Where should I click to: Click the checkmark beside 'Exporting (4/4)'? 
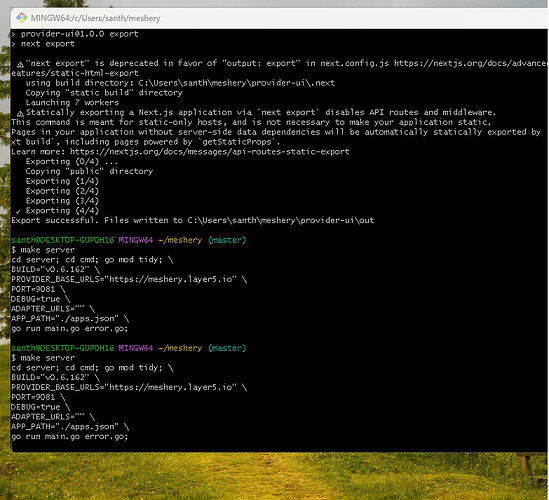[18, 211]
